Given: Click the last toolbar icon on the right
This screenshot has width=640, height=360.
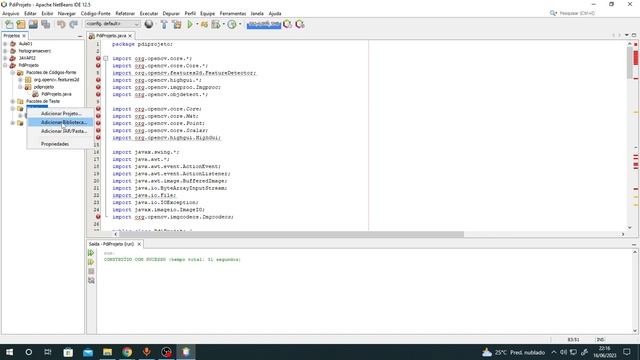Looking at the screenshot, I should pos(300,24).
